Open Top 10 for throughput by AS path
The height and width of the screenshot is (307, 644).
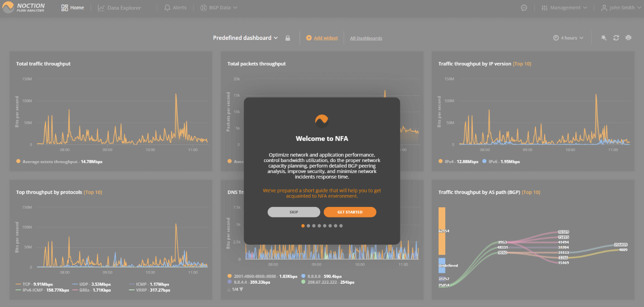pos(531,192)
